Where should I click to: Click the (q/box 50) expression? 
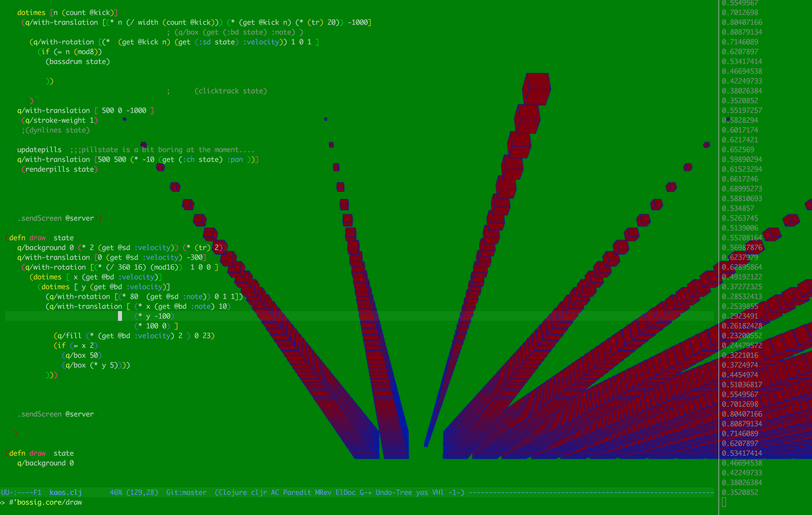coord(82,355)
